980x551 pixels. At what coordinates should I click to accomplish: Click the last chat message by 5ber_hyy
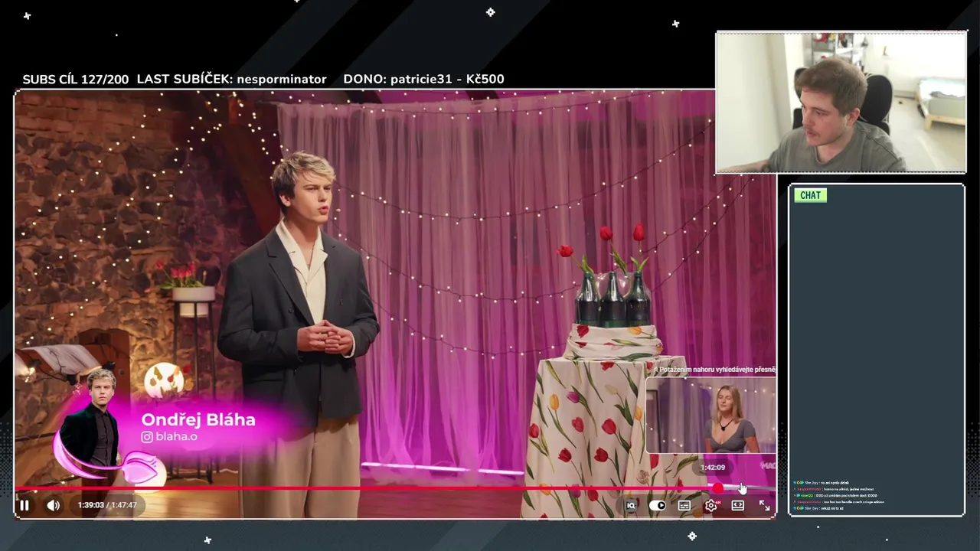pyautogui.click(x=820, y=508)
